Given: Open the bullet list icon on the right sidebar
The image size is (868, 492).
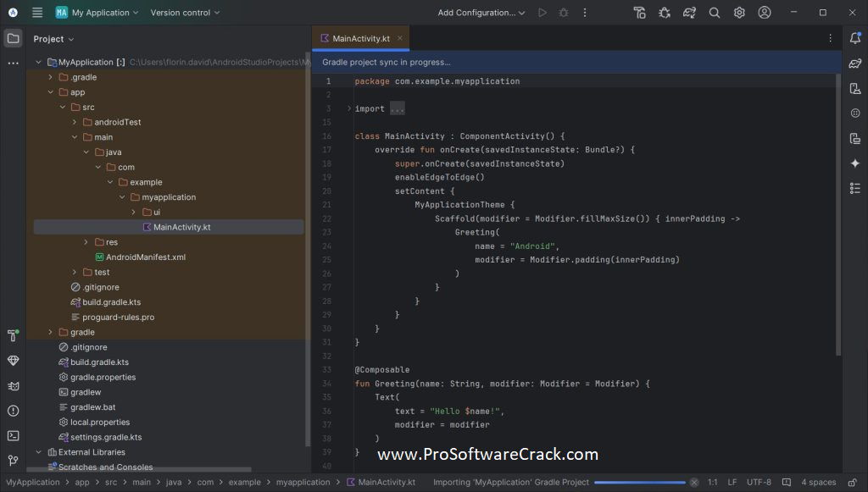Looking at the screenshot, I should pyautogui.click(x=854, y=188).
